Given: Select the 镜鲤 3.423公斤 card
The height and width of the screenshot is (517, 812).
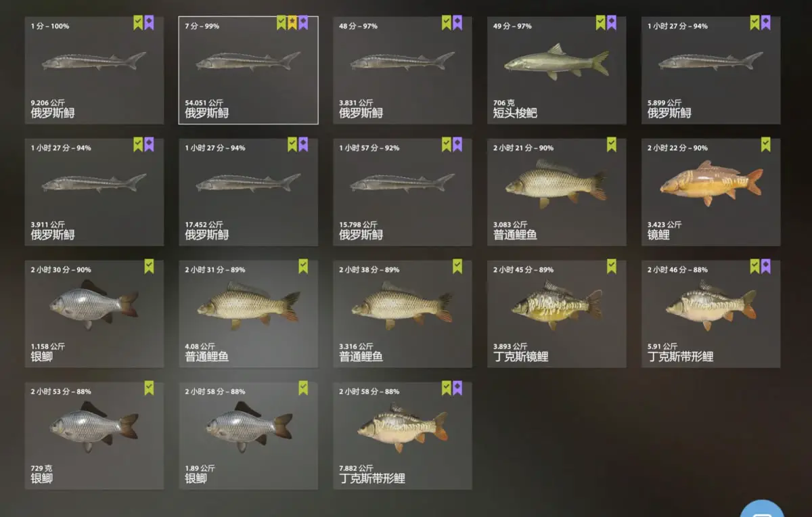Looking at the screenshot, I should [711, 192].
